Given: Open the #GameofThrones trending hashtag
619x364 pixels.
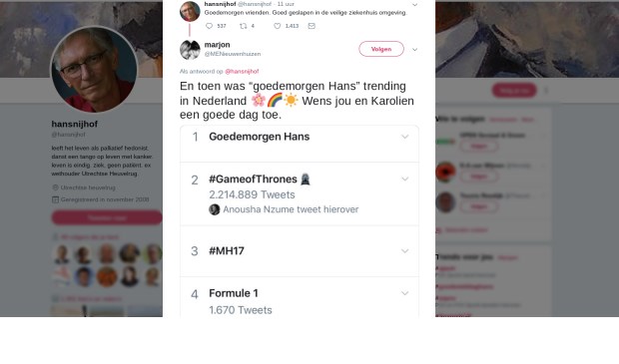Looking at the screenshot, I should point(253,180).
